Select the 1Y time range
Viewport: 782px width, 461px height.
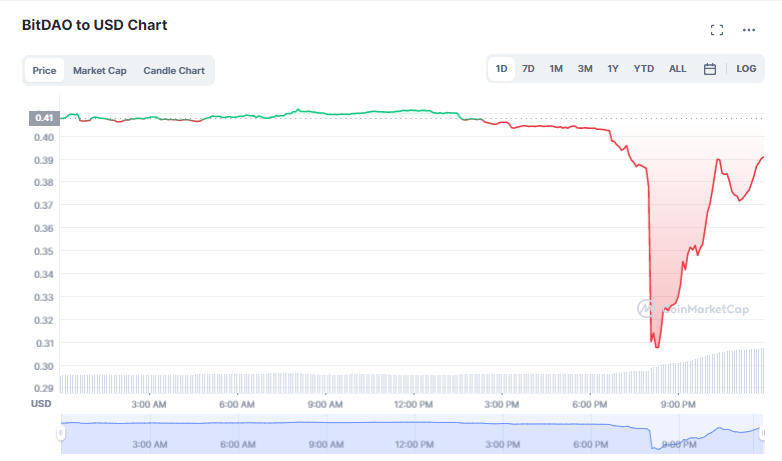(x=613, y=68)
